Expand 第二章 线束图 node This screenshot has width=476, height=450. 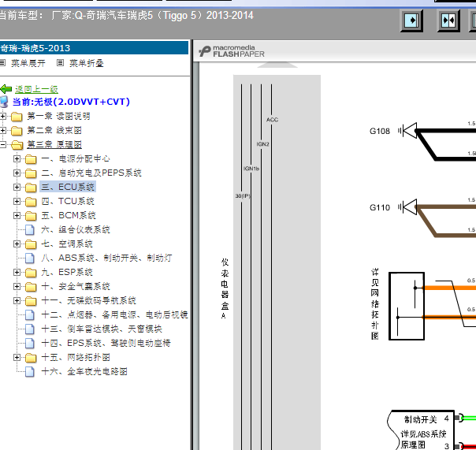(2, 130)
